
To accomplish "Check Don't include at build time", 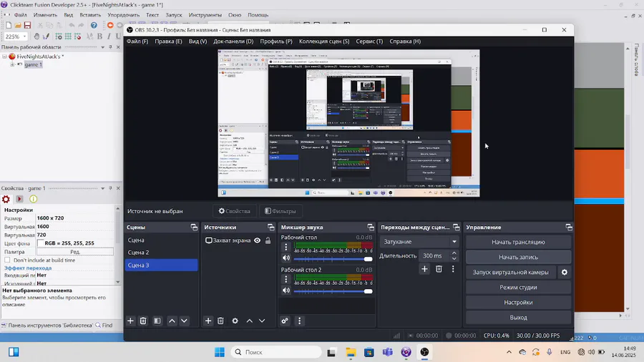I will coord(7,260).
